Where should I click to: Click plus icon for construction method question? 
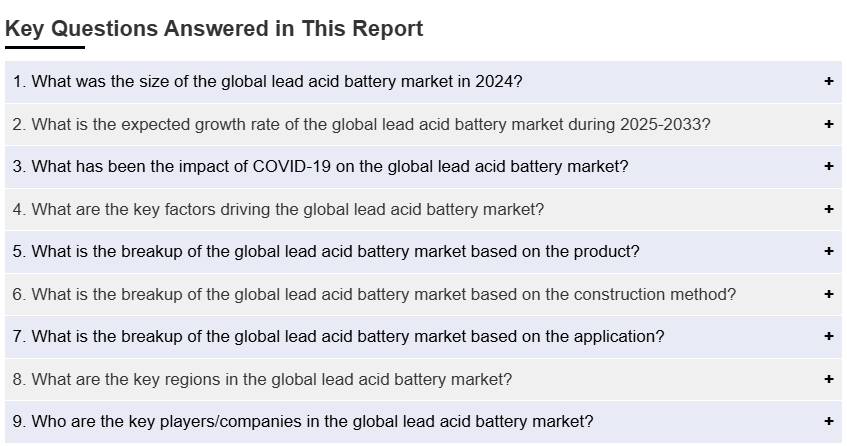pyautogui.click(x=828, y=295)
